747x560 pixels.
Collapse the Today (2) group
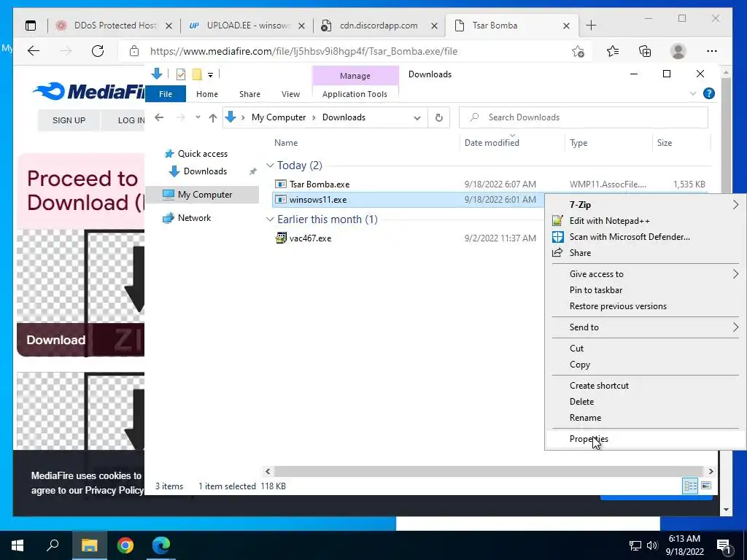click(x=270, y=166)
